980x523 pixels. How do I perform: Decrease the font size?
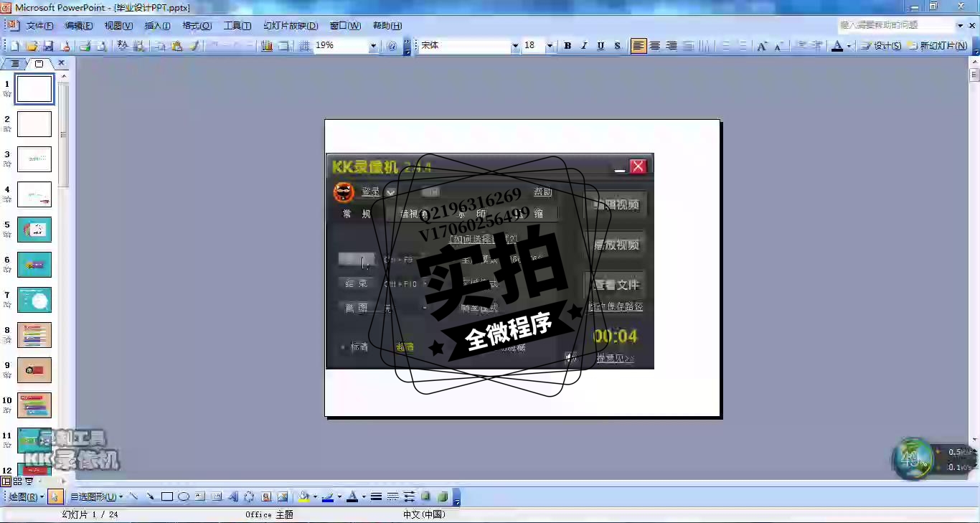(x=778, y=46)
